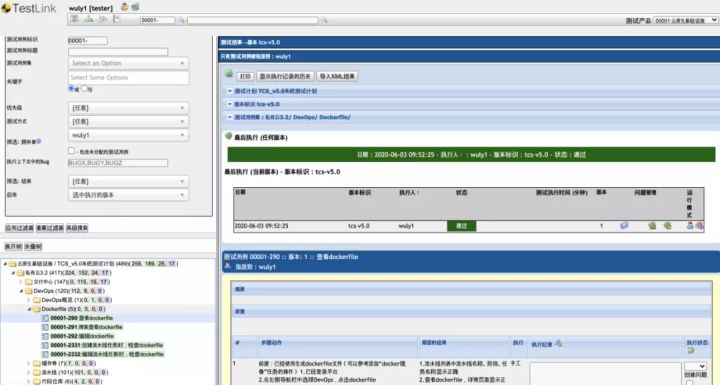The width and height of the screenshot is (720, 385).
Task: Select test case 00001-292 in tree
Action: tap(82, 336)
